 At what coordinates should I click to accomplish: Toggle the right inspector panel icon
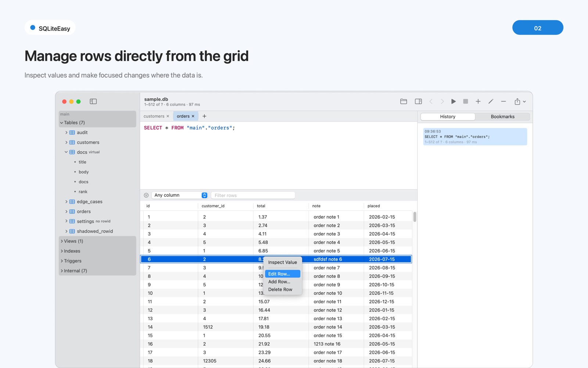click(418, 102)
